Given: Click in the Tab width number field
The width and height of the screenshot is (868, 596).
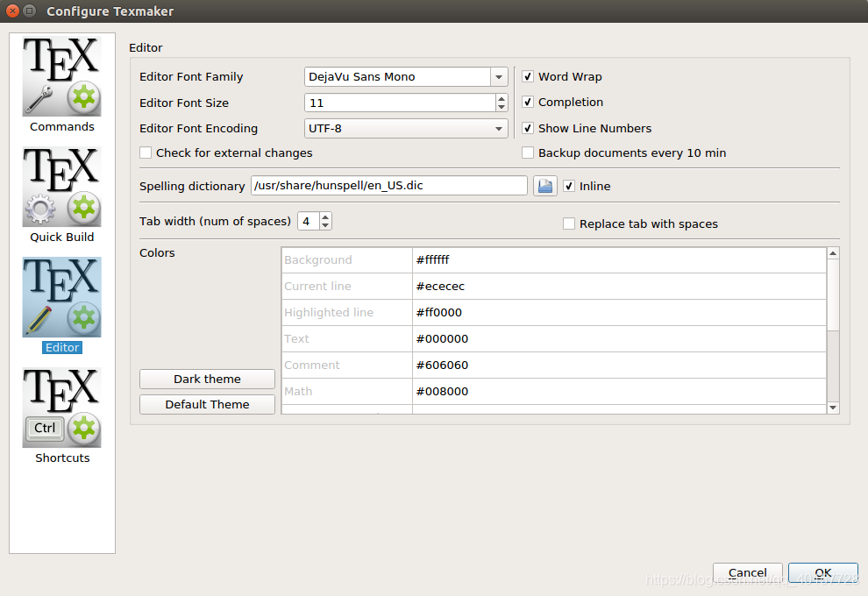Looking at the screenshot, I should [309, 222].
